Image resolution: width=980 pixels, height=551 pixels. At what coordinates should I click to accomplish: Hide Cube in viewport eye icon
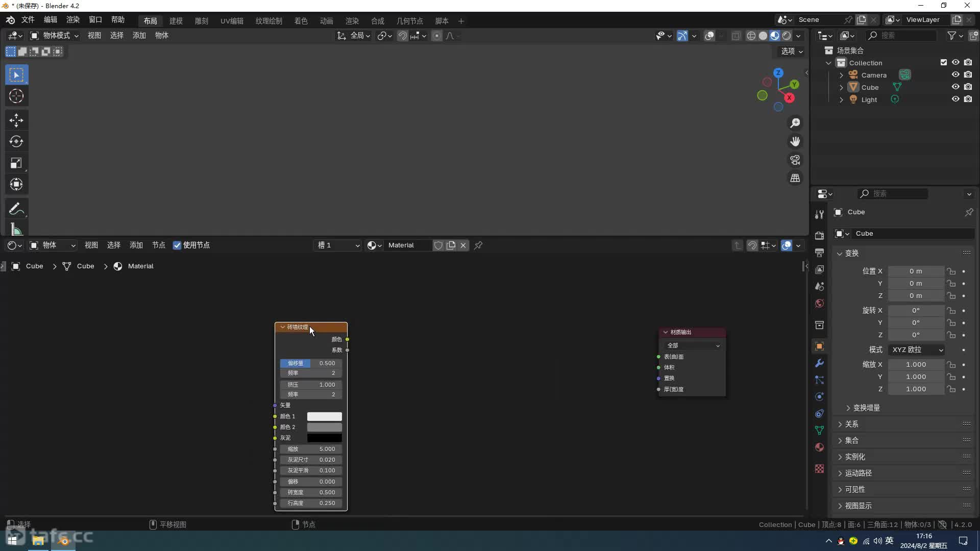pos(955,87)
